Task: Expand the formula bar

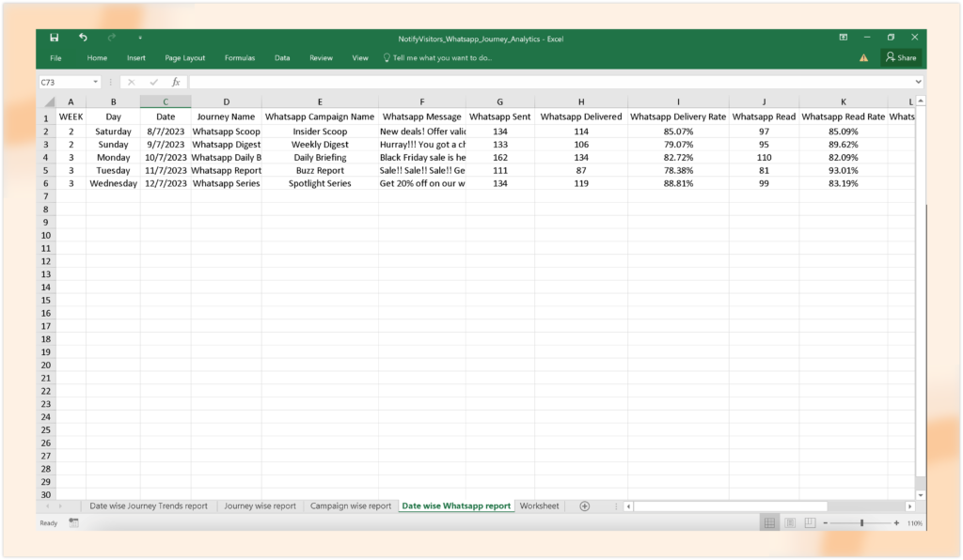Action: coord(918,83)
